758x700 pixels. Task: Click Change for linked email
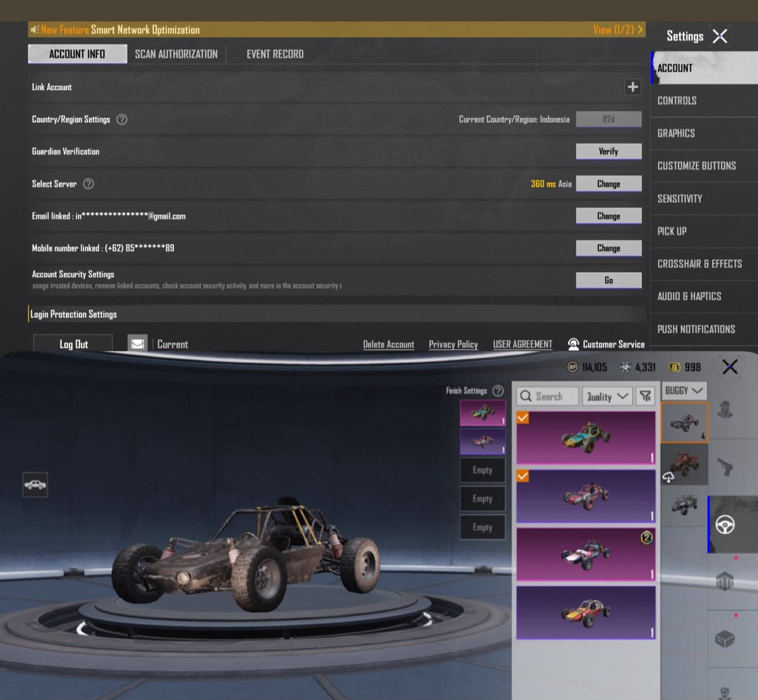(608, 216)
